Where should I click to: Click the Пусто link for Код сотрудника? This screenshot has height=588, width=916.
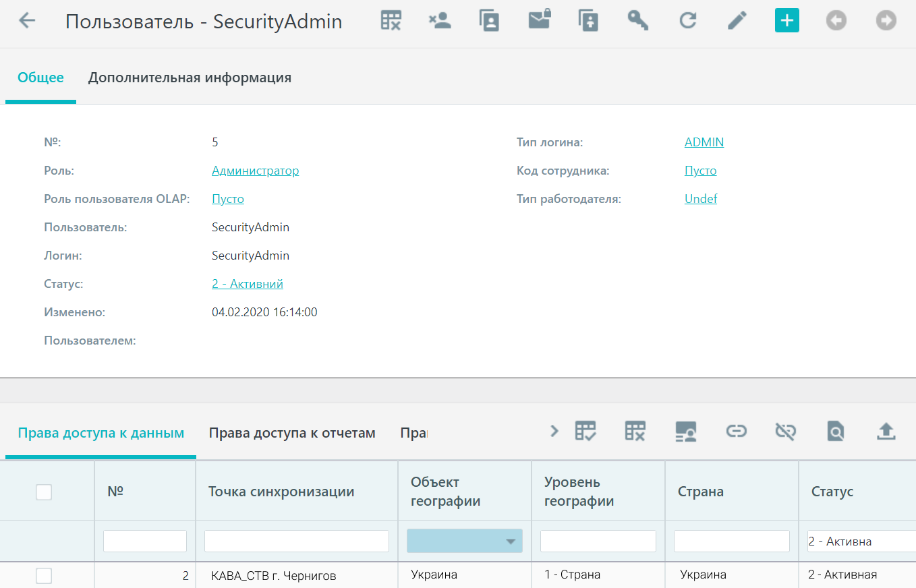(x=701, y=171)
